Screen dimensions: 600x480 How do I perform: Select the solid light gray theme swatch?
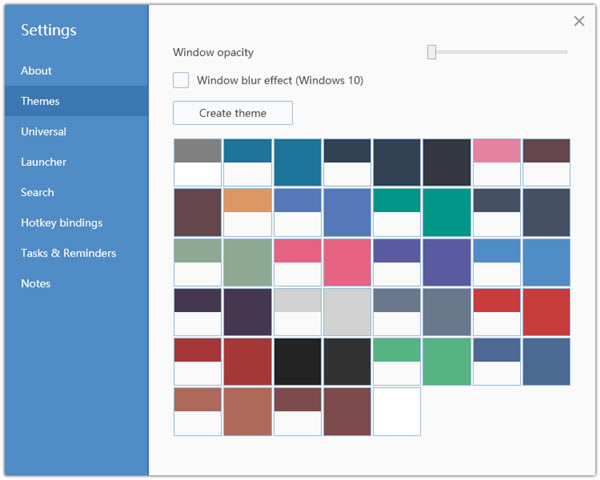(x=347, y=311)
